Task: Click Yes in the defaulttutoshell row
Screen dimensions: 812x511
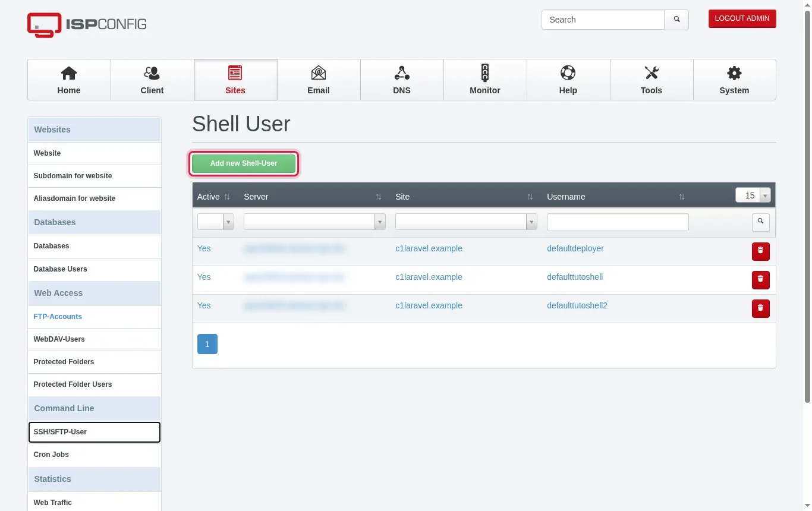Action: coord(204,277)
